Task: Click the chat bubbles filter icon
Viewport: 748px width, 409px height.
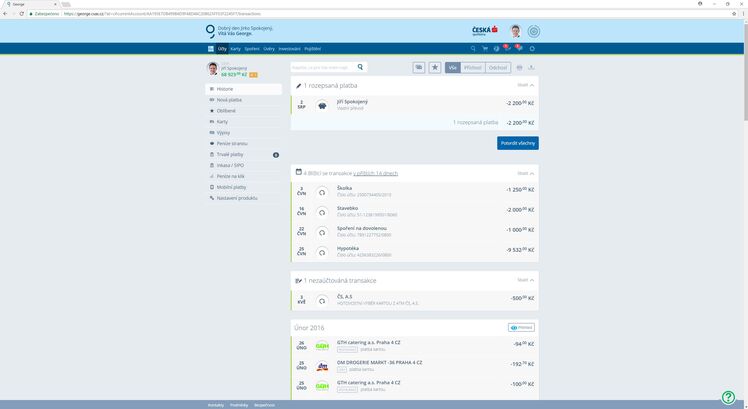Action: (x=419, y=67)
